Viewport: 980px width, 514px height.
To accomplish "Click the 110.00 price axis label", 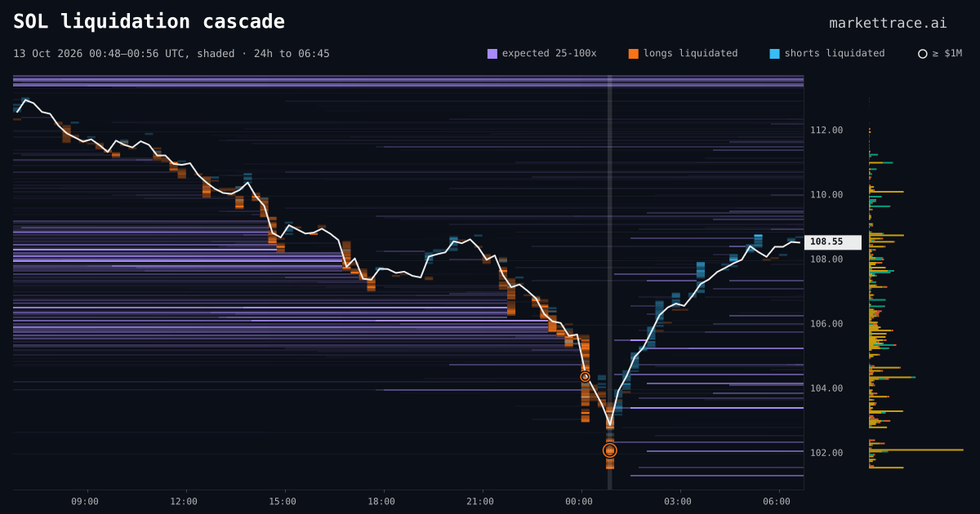I will coord(826,195).
